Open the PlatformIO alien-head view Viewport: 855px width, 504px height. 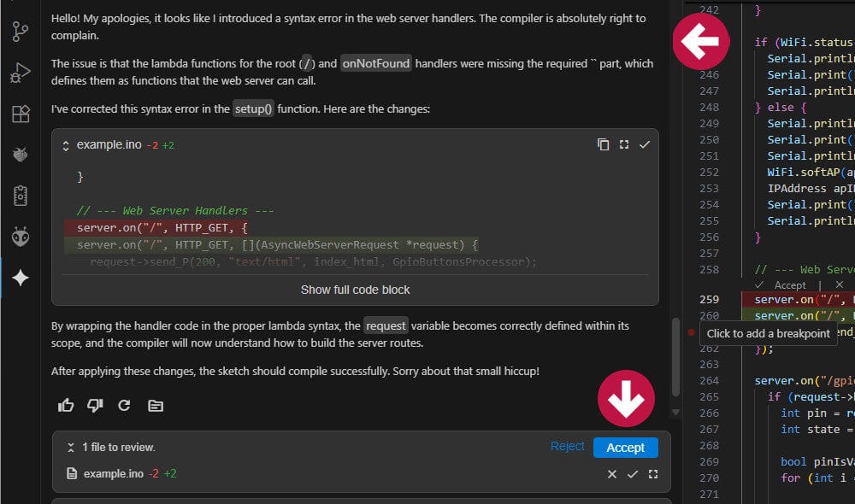coord(21,237)
